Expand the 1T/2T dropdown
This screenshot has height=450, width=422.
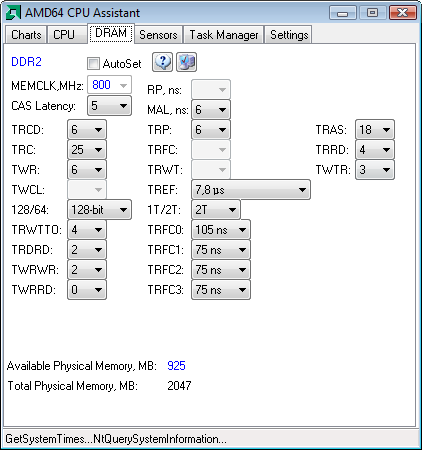pos(216,210)
